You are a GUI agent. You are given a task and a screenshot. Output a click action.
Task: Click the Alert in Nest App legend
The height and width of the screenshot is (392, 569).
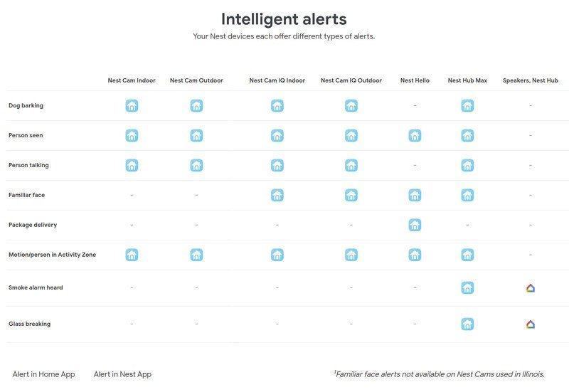point(122,374)
